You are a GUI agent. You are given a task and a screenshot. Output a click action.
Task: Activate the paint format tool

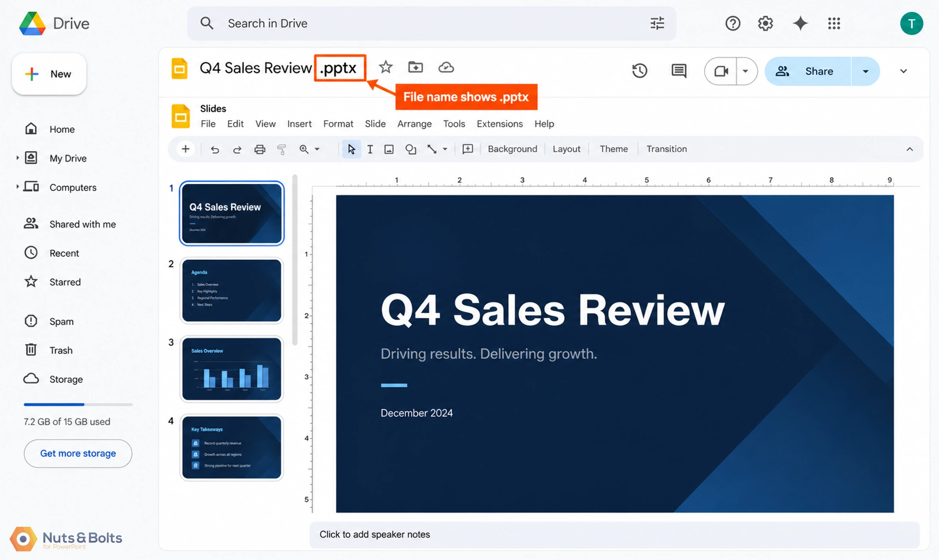click(x=282, y=149)
